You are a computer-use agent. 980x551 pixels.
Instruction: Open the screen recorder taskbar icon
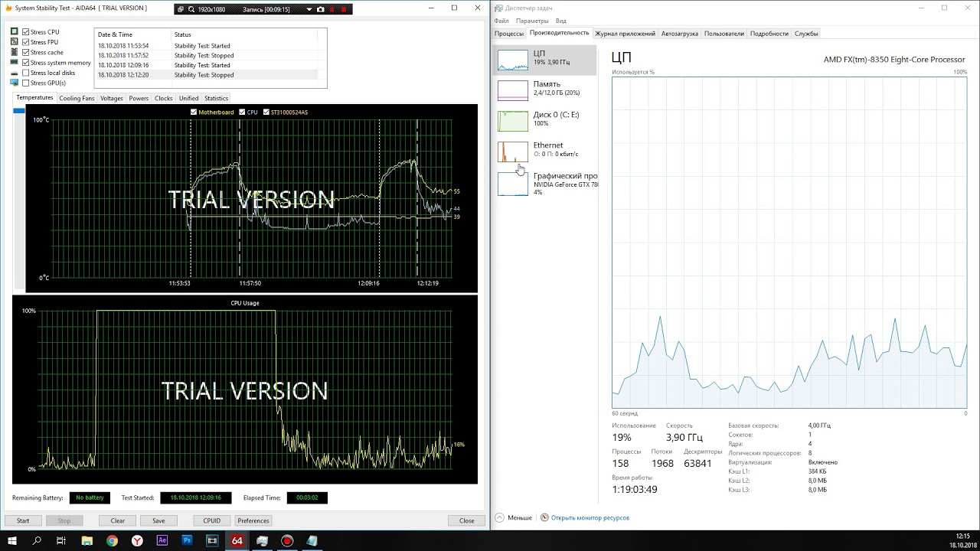point(287,540)
